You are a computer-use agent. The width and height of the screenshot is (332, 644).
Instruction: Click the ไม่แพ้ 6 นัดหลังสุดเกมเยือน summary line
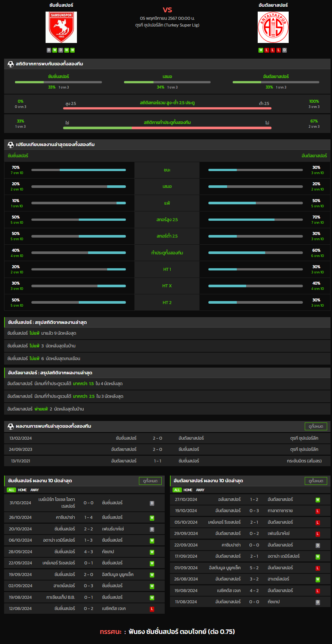click(x=167, y=359)
